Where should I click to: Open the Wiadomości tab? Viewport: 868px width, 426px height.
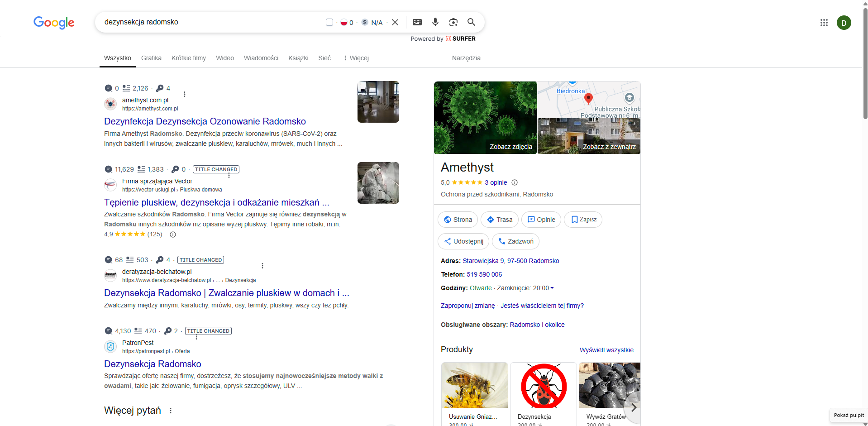pos(261,58)
